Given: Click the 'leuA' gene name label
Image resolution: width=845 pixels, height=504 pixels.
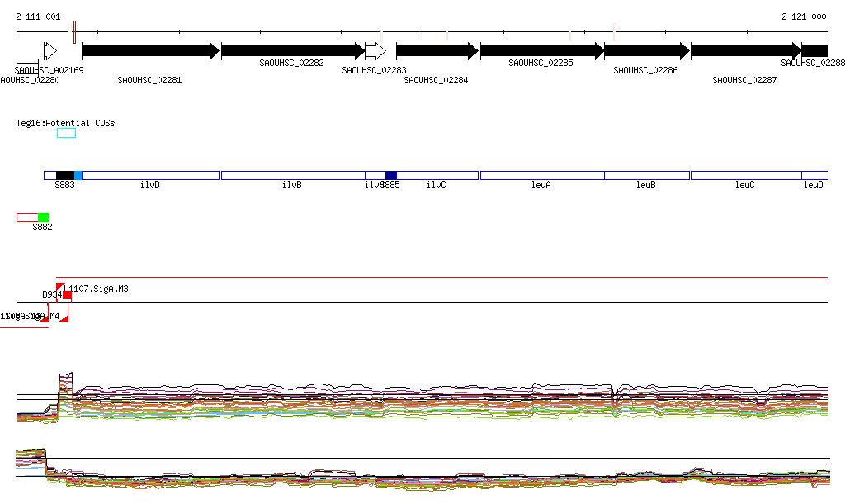Looking at the screenshot, I should click(541, 185).
